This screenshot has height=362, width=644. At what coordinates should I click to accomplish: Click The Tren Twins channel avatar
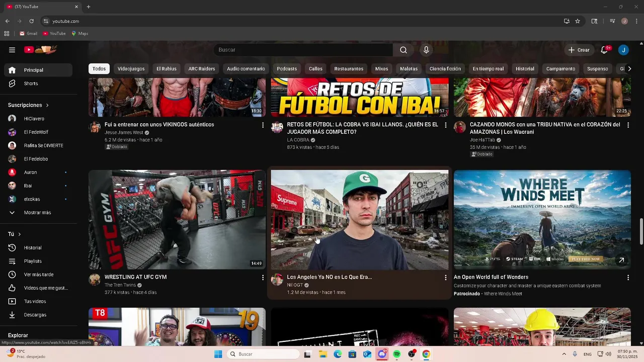click(x=95, y=280)
